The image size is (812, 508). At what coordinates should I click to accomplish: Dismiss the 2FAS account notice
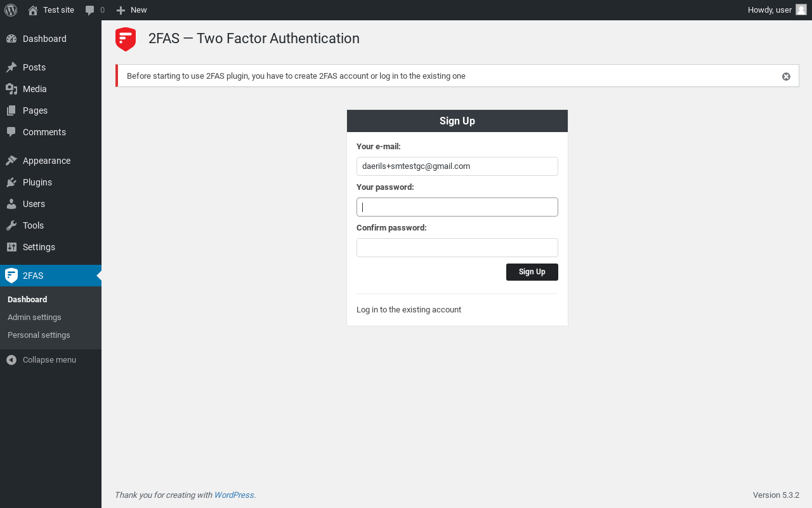tap(786, 76)
